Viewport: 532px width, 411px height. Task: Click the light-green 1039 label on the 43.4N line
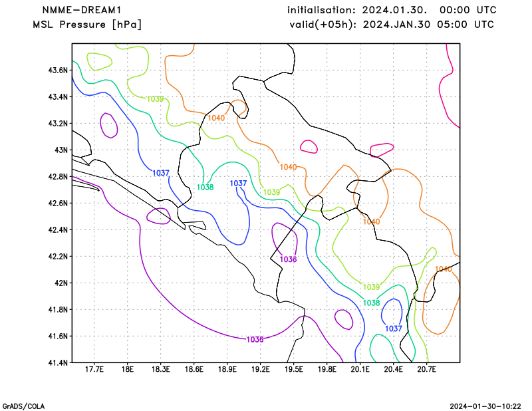coord(155,99)
